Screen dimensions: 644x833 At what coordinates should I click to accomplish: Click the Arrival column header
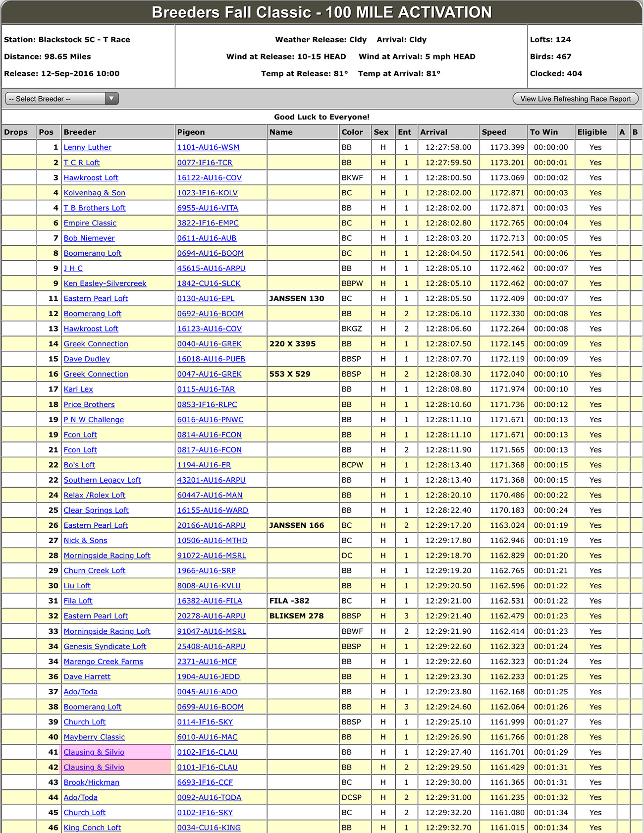(433, 132)
